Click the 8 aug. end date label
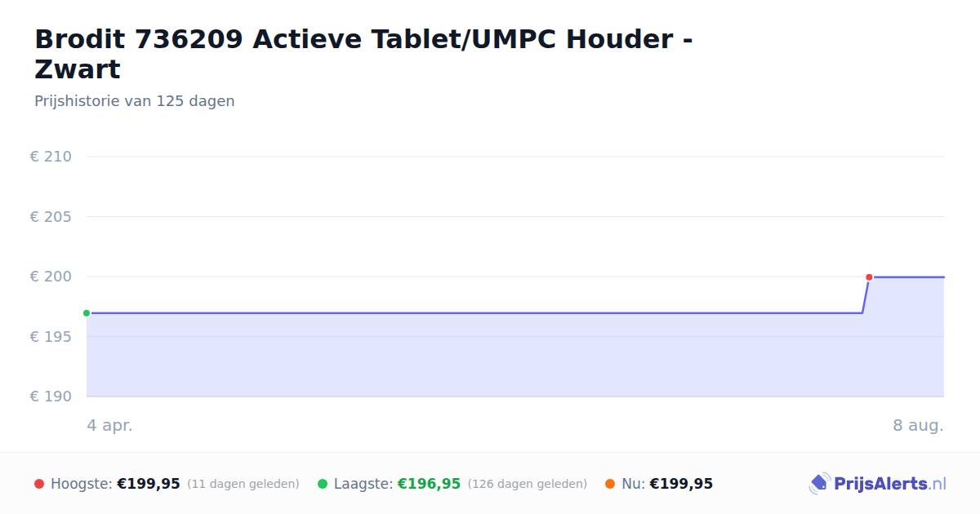The width and height of the screenshot is (980, 514). pos(918,426)
